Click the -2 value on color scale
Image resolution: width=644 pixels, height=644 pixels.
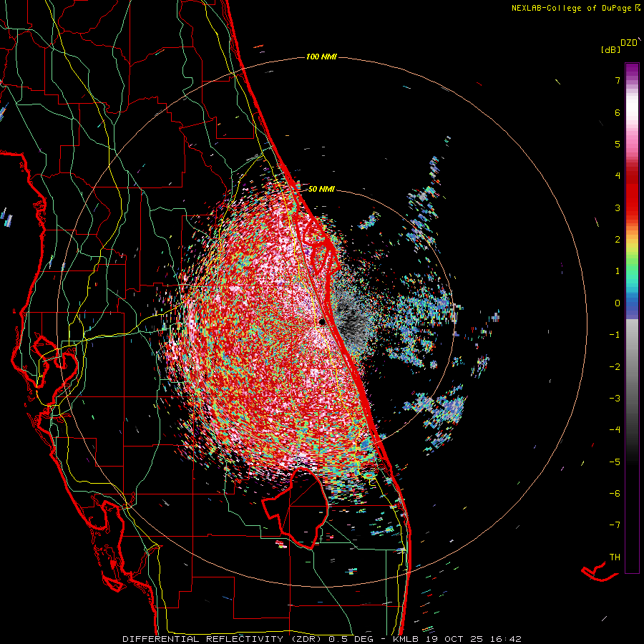pos(615,367)
